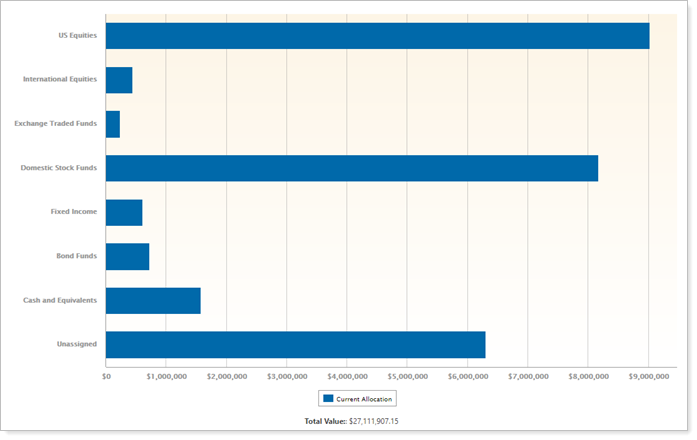Click the Cash and Equivalents bar
This screenshot has width=697, height=440.
[153, 300]
